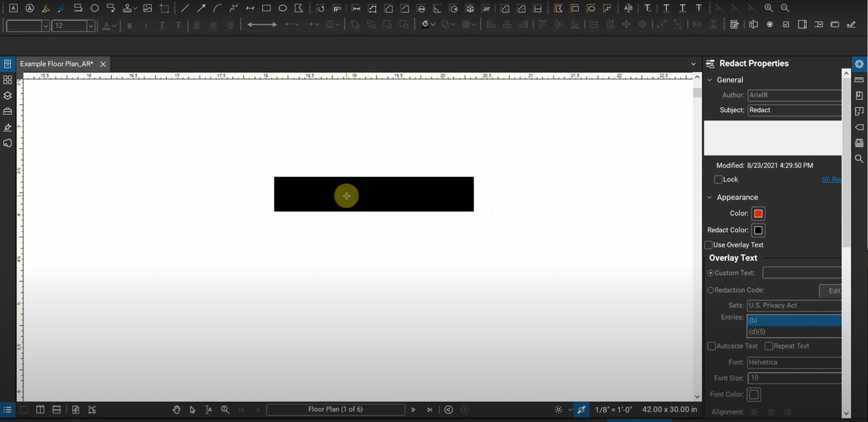868x422 pixels.
Task: Click the Zoom In toolbar icon
Action: 769,8
